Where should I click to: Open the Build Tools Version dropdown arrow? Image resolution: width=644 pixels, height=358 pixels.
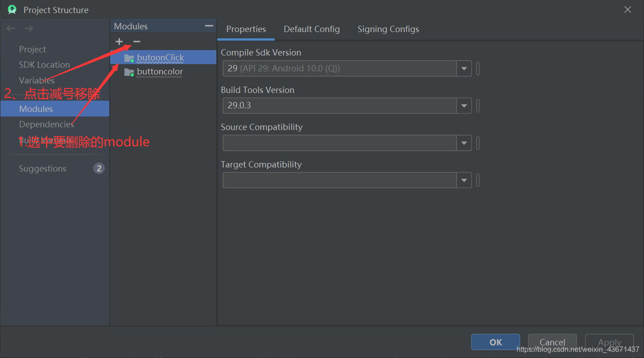point(464,106)
